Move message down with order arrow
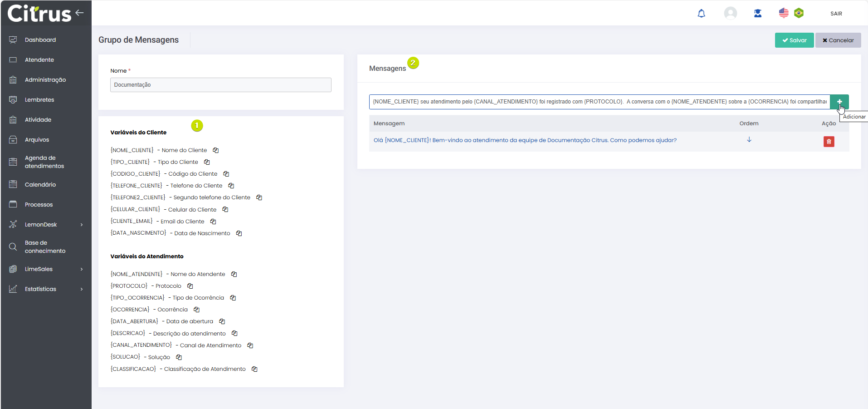This screenshot has width=868, height=409. pos(749,140)
